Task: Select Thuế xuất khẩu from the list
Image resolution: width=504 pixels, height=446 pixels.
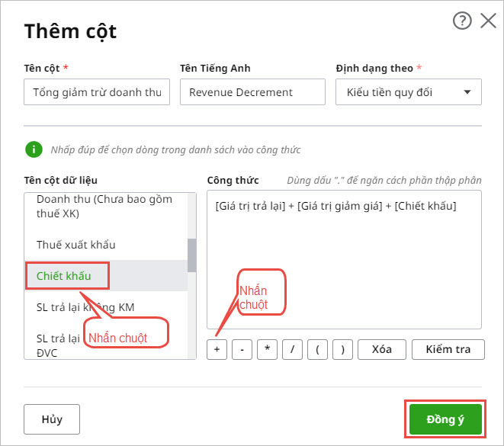Action: click(75, 245)
